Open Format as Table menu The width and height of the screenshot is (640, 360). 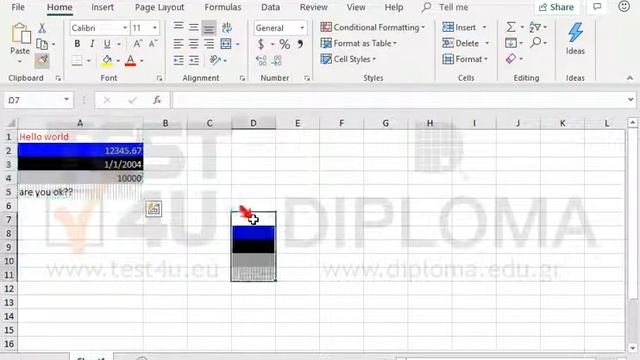pos(358,43)
